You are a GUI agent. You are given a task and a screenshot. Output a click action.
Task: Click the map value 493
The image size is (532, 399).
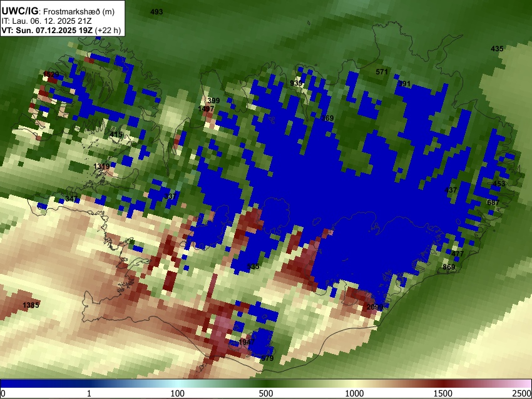156,12
